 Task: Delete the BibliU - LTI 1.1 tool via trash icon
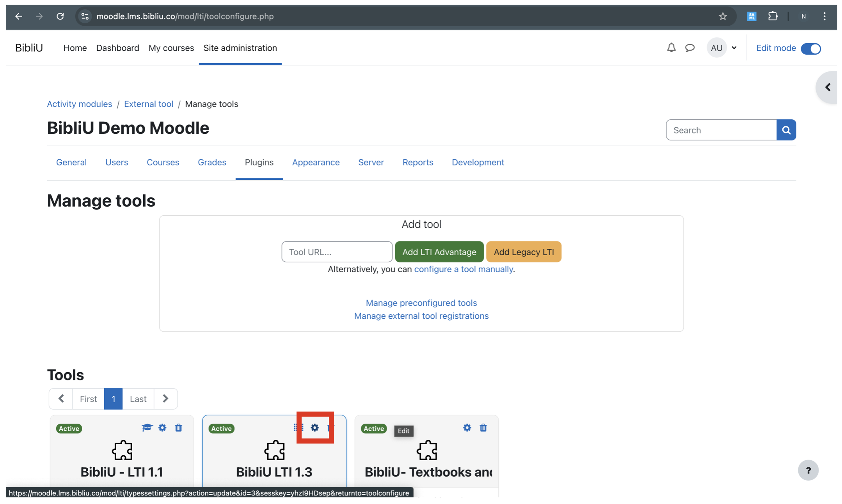coord(178,428)
